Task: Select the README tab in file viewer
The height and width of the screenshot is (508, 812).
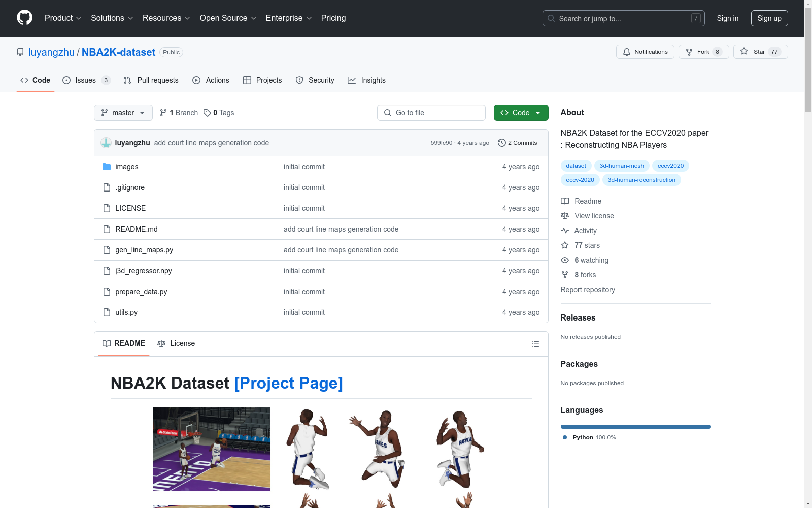Action: pos(124,343)
